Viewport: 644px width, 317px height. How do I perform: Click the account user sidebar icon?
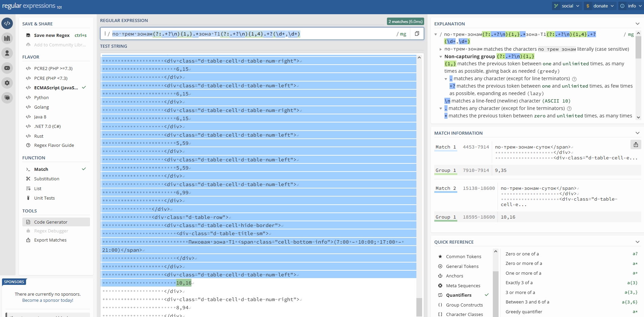coord(7,53)
